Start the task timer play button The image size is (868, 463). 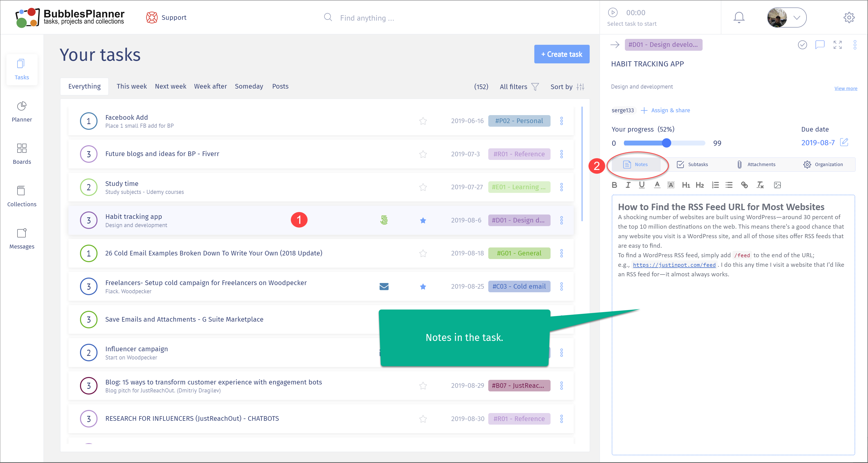tap(612, 12)
